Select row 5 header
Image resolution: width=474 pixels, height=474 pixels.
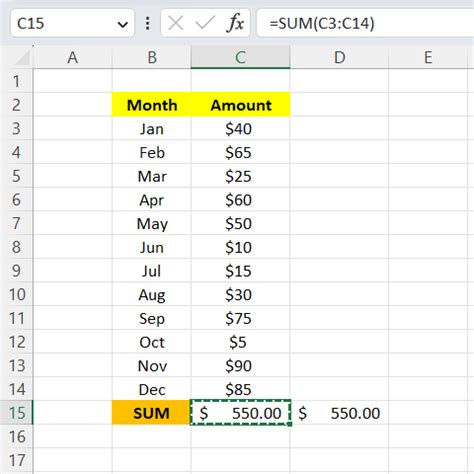17,176
